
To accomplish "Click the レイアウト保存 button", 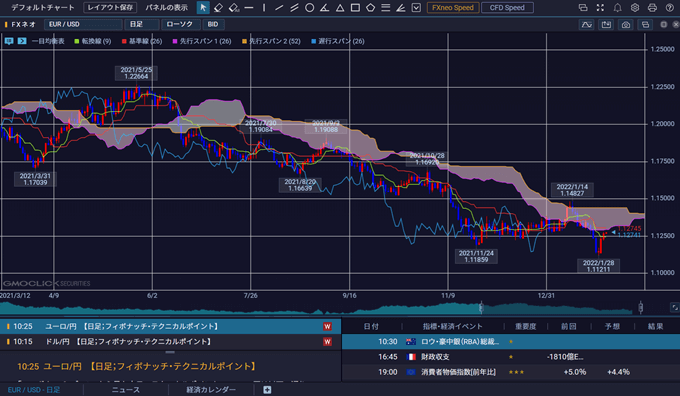I will pyautogui.click(x=110, y=7).
